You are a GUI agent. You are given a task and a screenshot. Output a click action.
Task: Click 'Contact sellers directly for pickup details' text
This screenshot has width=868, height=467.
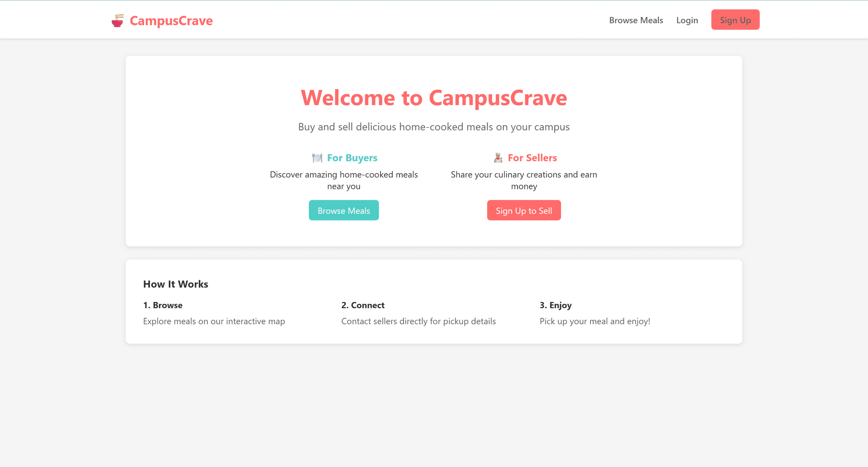click(418, 321)
